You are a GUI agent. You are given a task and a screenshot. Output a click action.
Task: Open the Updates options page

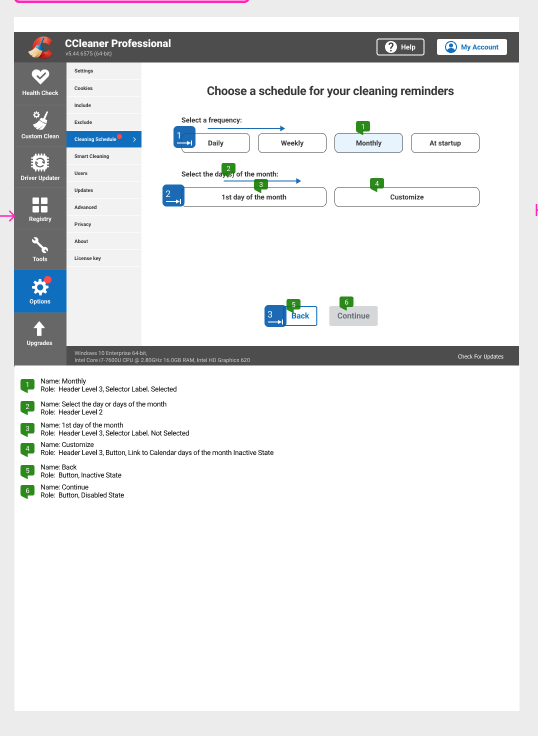pos(104,190)
